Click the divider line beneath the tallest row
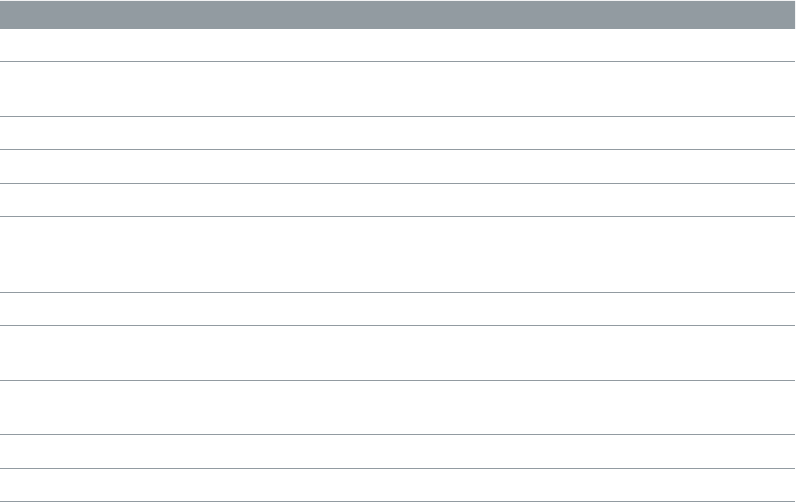Viewport: 796px width, 502px height. click(398, 292)
